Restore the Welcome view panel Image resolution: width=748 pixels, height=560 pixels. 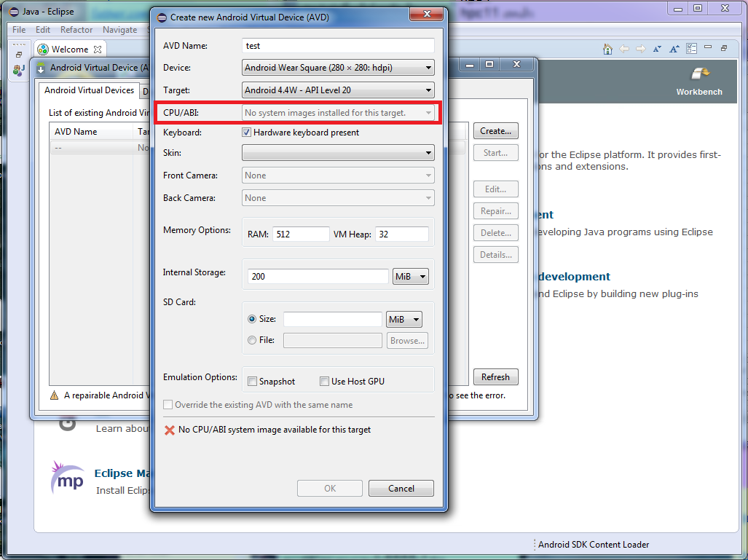click(x=724, y=48)
